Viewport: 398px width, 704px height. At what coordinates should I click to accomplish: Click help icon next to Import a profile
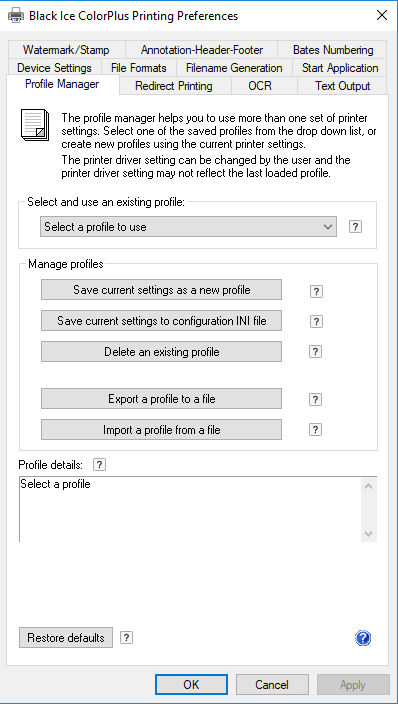(315, 430)
